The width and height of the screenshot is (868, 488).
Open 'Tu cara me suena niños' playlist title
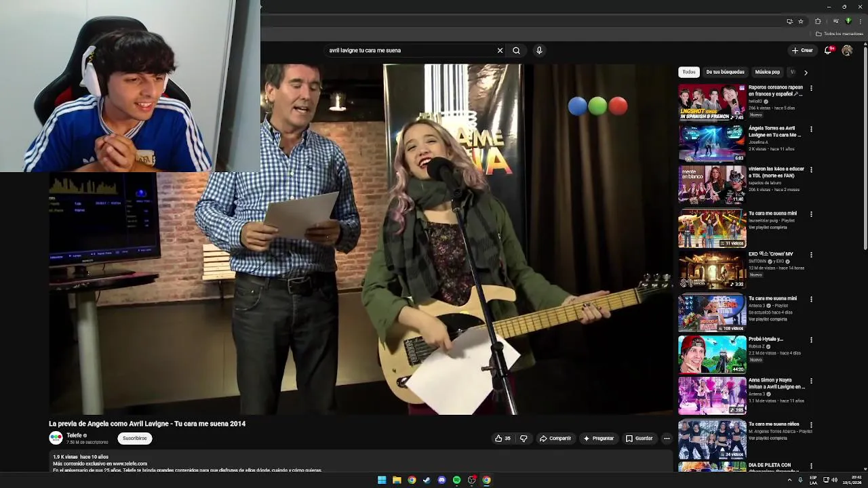click(x=774, y=424)
